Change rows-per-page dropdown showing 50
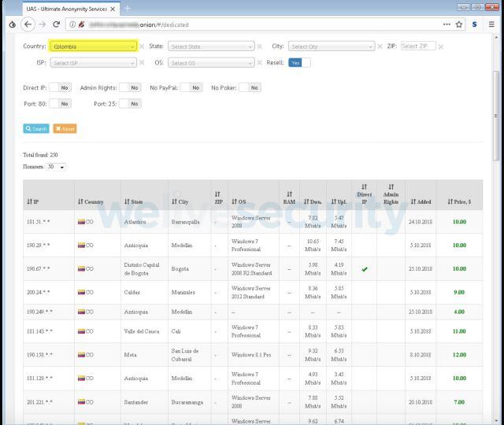The height and width of the screenshot is (425, 504). (x=56, y=167)
